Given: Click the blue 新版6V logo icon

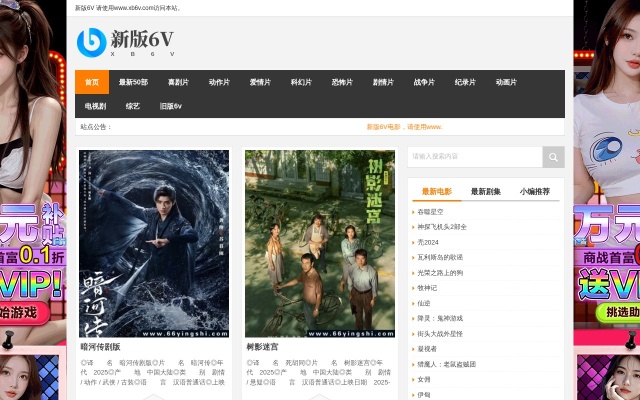Looking at the screenshot, I should [91, 42].
